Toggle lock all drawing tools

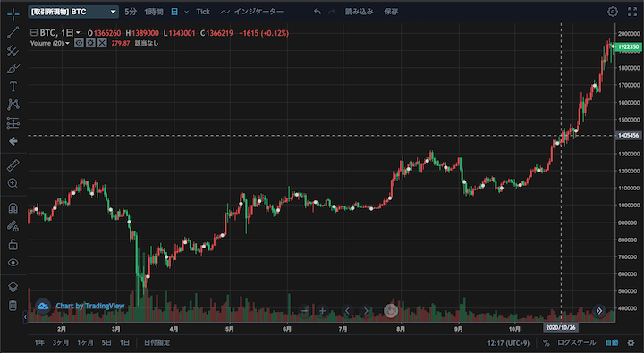13,244
